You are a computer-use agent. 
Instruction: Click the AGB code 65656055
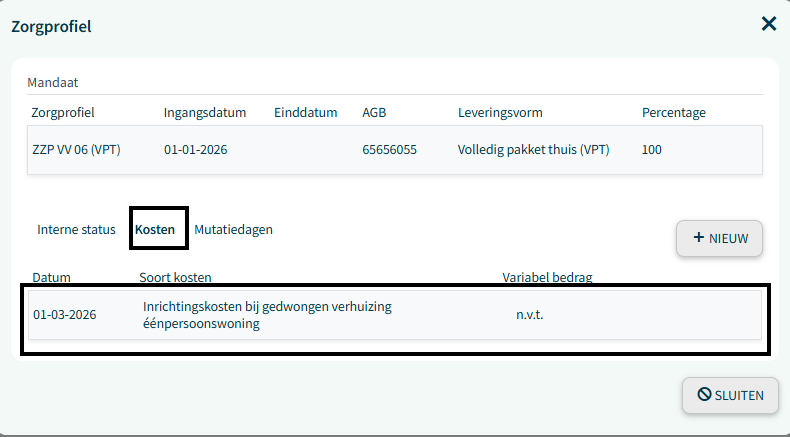point(389,150)
